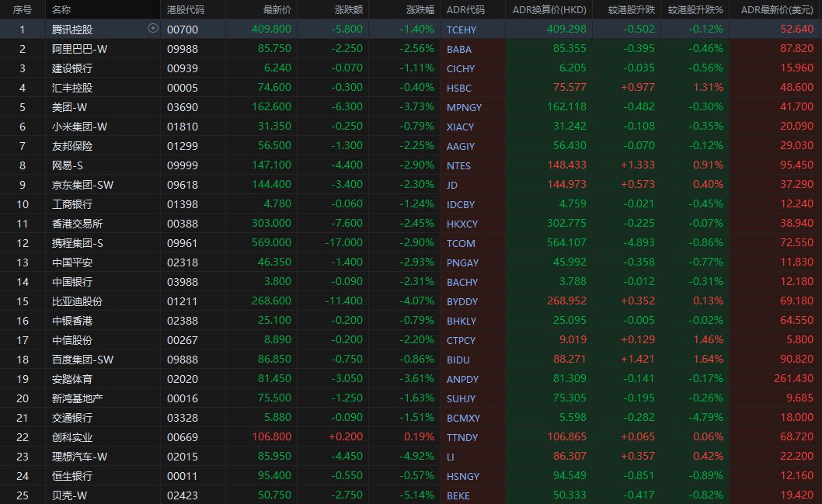The image size is (822, 504).
Task: Open the 美团-W stock entry
Action: pos(69,107)
